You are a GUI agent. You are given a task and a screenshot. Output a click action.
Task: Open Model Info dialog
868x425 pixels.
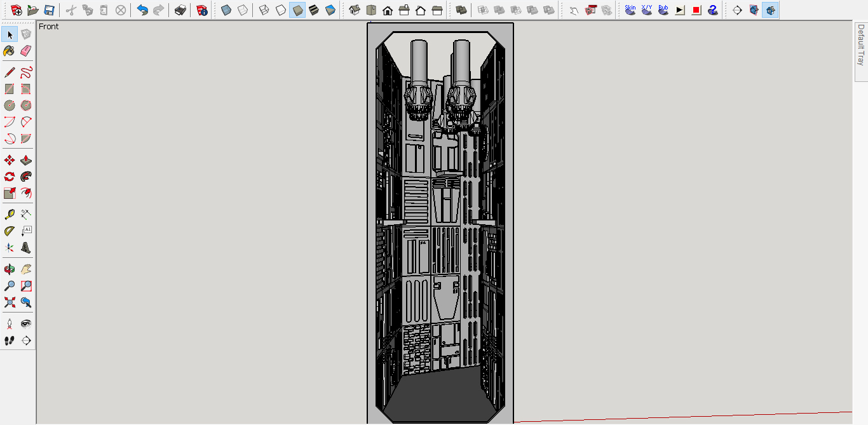click(x=202, y=10)
